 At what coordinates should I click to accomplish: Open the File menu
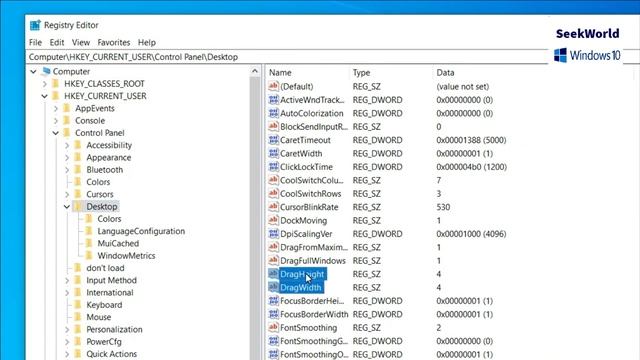(x=36, y=42)
